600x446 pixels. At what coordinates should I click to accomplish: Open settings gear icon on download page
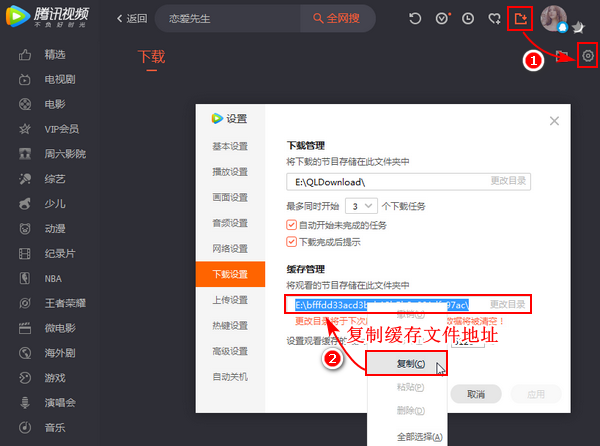pos(588,56)
